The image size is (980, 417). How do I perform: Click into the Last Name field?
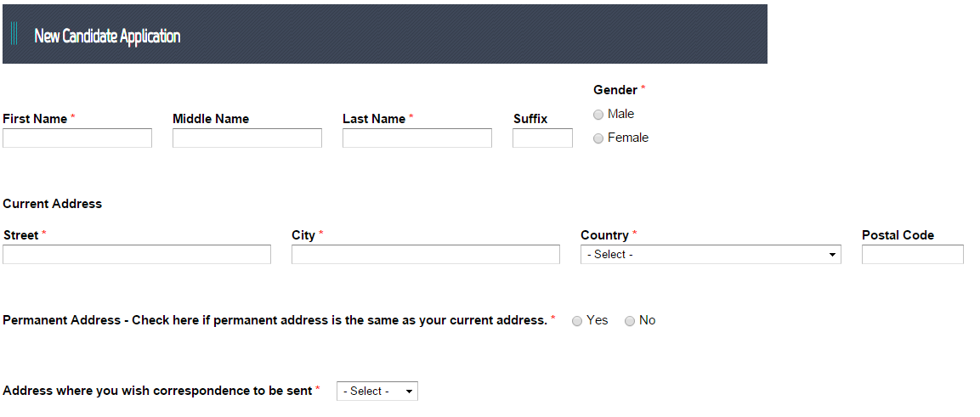417,138
